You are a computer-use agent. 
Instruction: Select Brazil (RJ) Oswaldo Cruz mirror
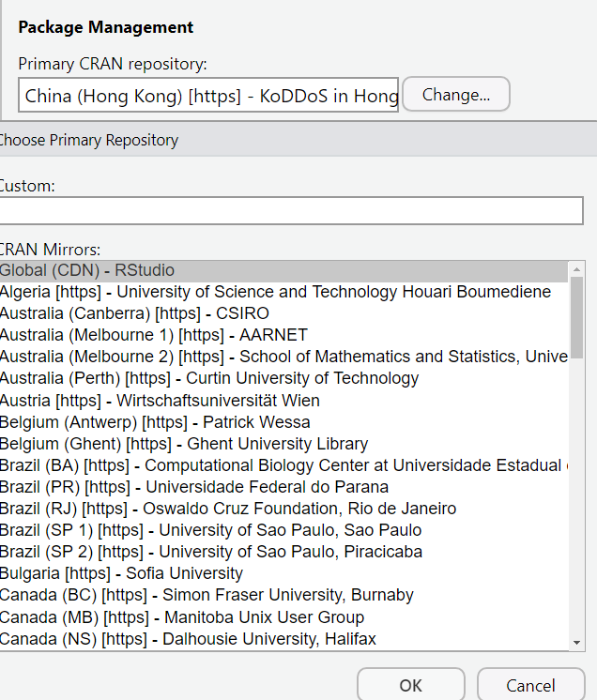(284, 509)
